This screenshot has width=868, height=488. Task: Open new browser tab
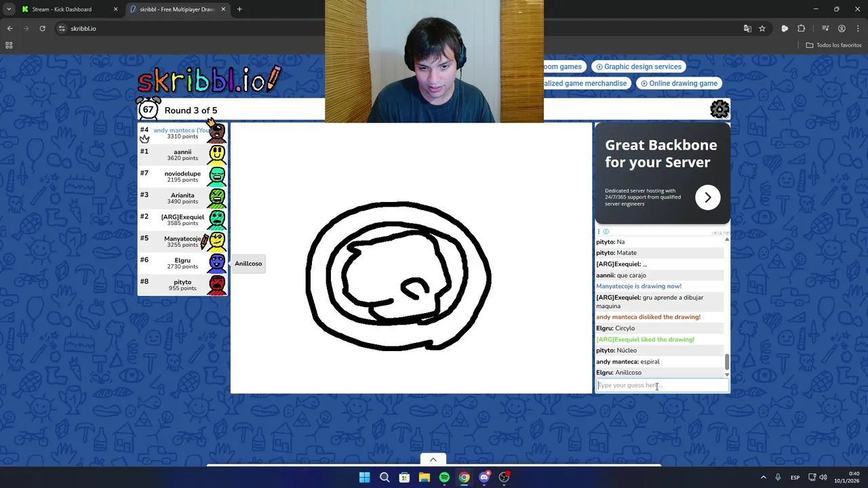239,9
